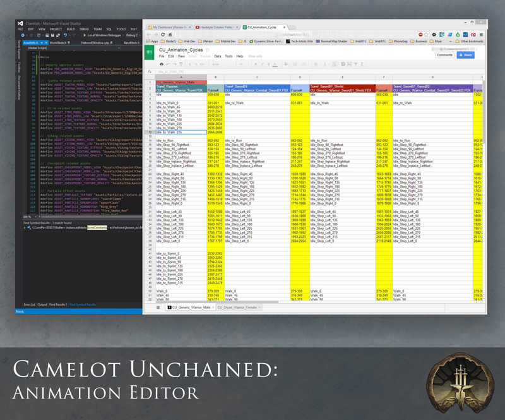
Task: Show more bookmarks chevron
Action: coord(450,41)
